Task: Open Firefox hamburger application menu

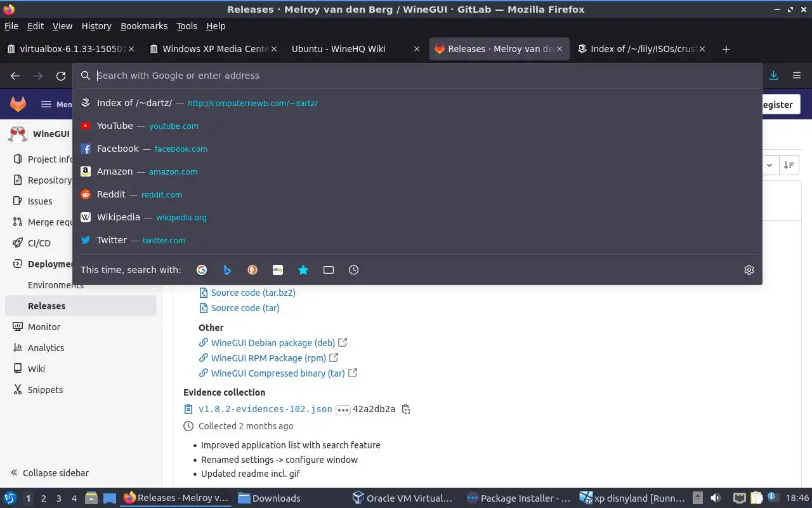Action: point(797,76)
